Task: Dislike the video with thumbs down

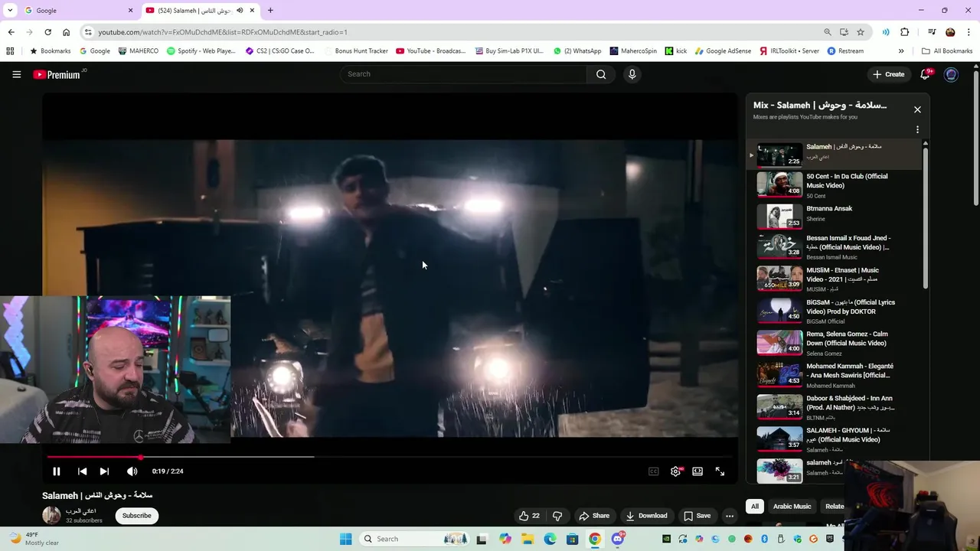Action: [x=557, y=516]
